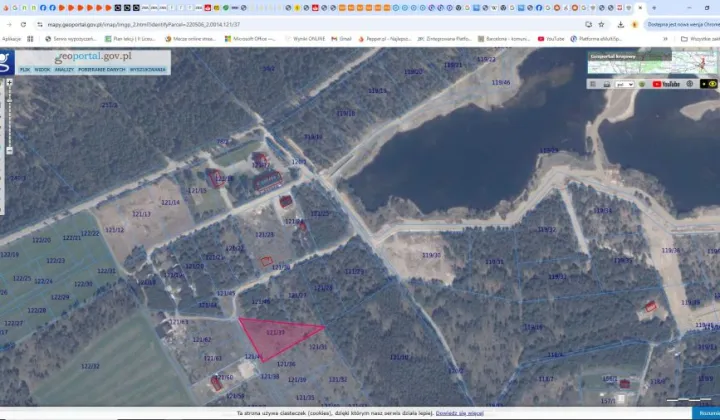Open the 'Wszystkie zakładki' bookmarks folder
This screenshot has height=420, width=720.
700,39
